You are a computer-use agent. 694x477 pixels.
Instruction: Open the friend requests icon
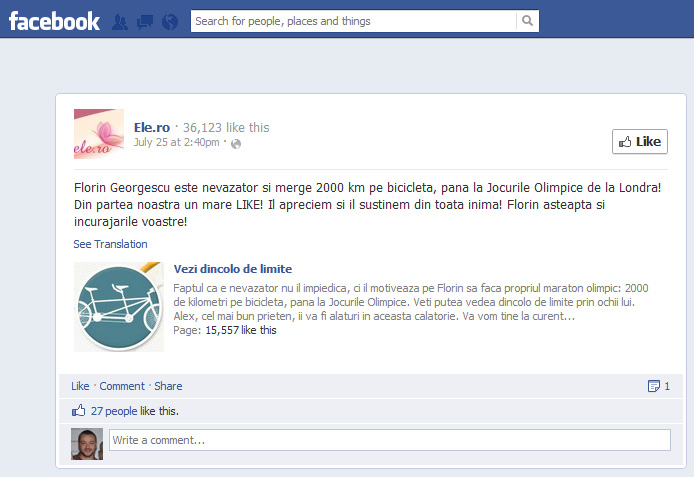(120, 22)
